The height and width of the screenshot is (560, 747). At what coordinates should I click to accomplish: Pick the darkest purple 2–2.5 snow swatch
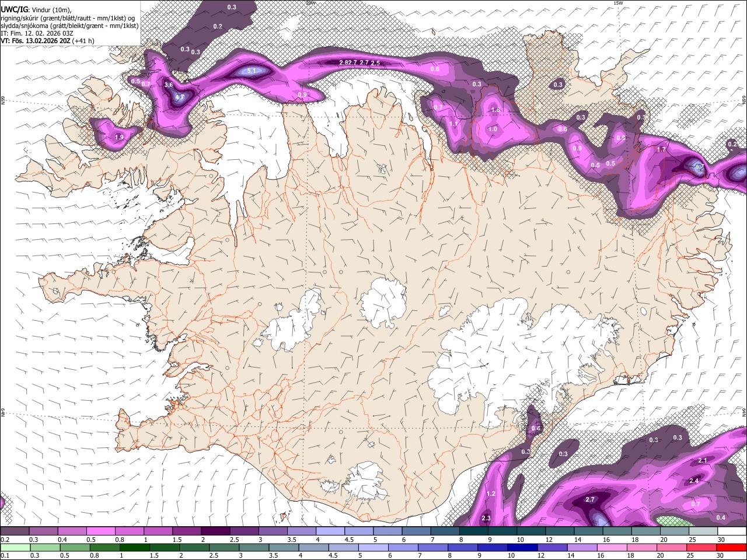[216, 531]
